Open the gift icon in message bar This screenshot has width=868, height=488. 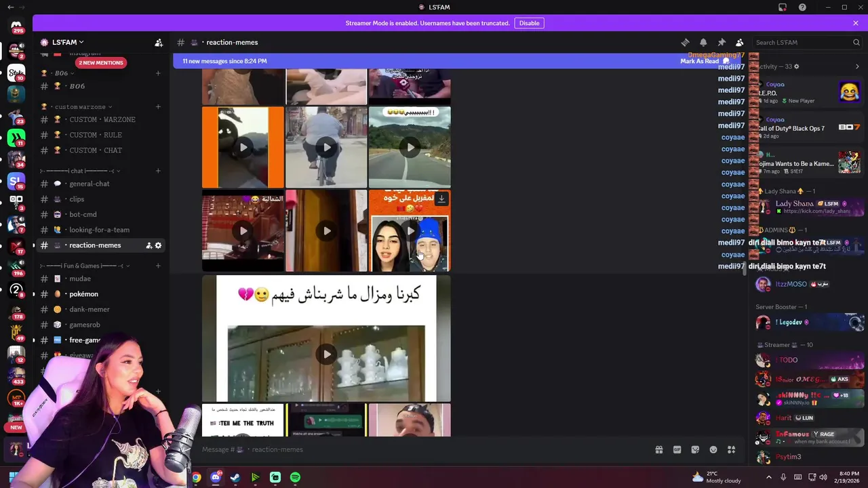coord(658,449)
